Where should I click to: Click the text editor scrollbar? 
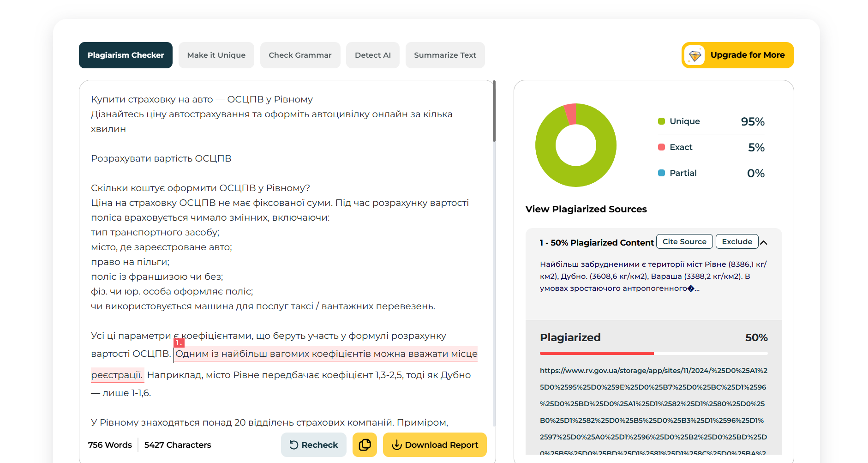(494, 111)
